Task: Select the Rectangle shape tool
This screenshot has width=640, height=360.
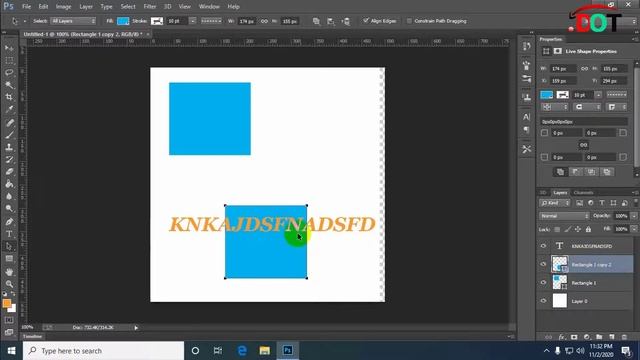Action: pyautogui.click(x=9, y=259)
